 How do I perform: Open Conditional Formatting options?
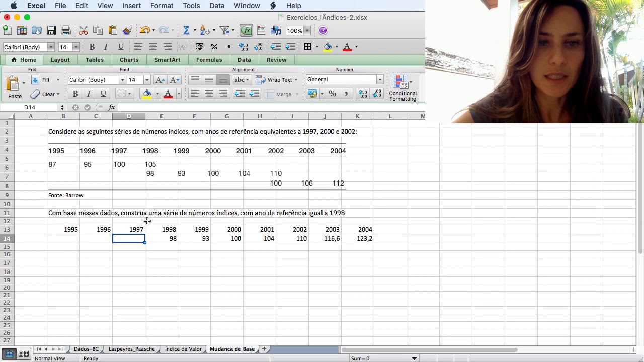coord(403,87)
